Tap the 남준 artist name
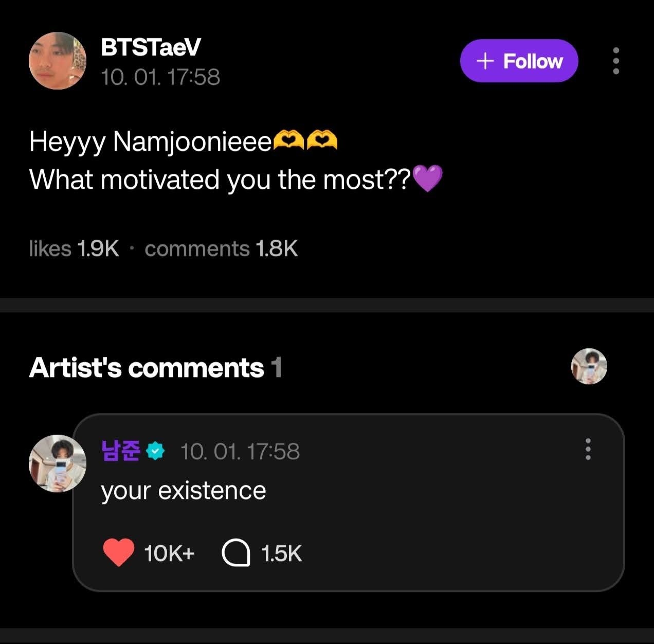The width and height of the screenshot is (654, 644). (x=121, y=451)
